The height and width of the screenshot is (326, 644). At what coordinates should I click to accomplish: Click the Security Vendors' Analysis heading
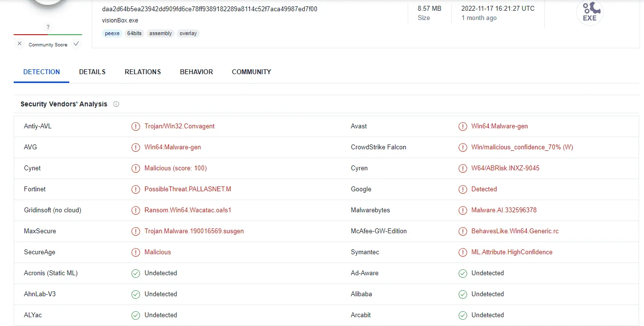click(x=64, y=104)
